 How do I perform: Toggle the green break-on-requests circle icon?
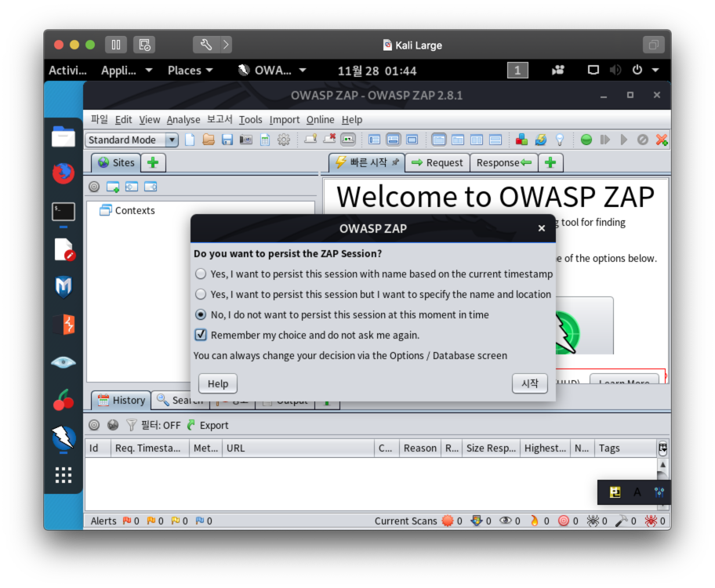pos(586,140)
